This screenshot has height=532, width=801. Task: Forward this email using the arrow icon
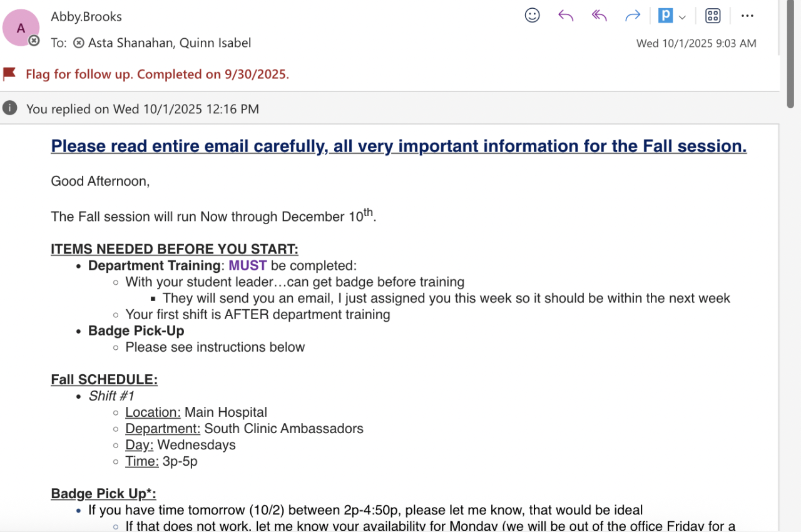tap(633, 16)
